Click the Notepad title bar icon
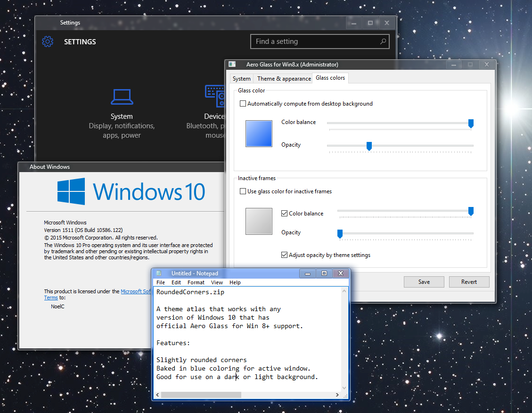This screenshot has height=413, width=532. tap(159, 273)
